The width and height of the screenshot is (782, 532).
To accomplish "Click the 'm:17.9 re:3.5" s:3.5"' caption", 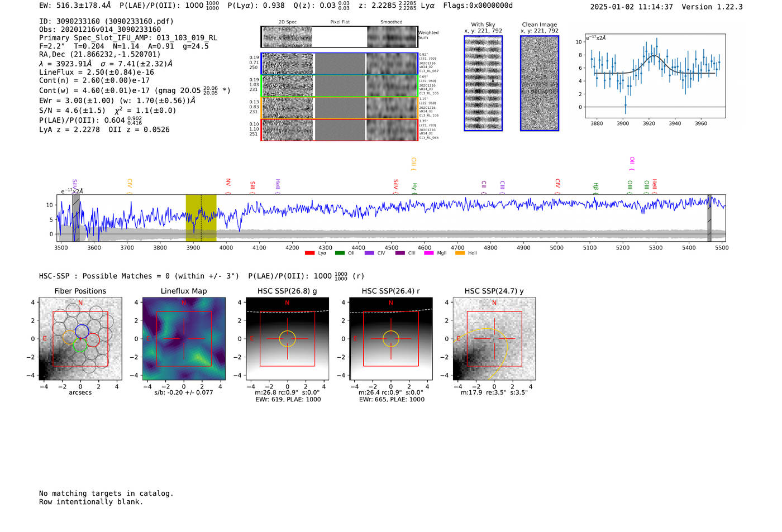I will pyautogui.click(x=494, y=392).
